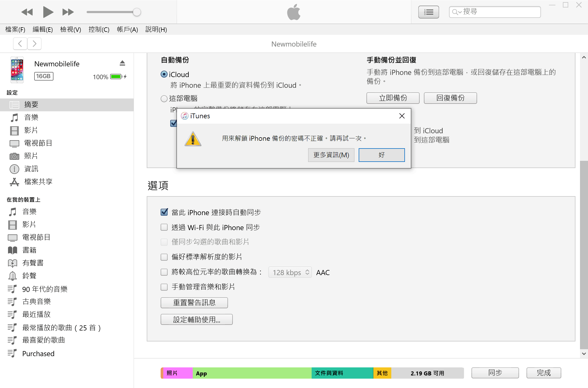This screenshot has height=388, width=588.
Task: Click the 搜尋 search field
Action: (x=495, y=12)
